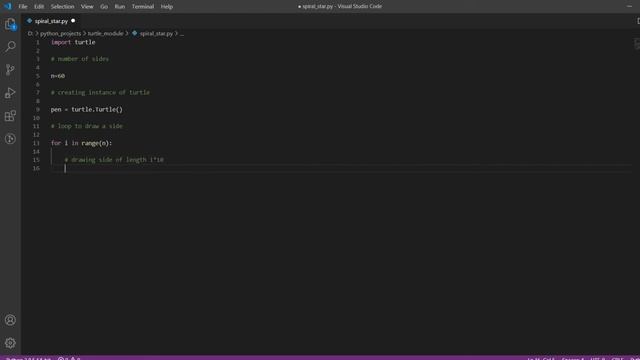Click the '# drawing side of length i*10' comment
The image size is (640, 360).
click(x=114, y=160)
